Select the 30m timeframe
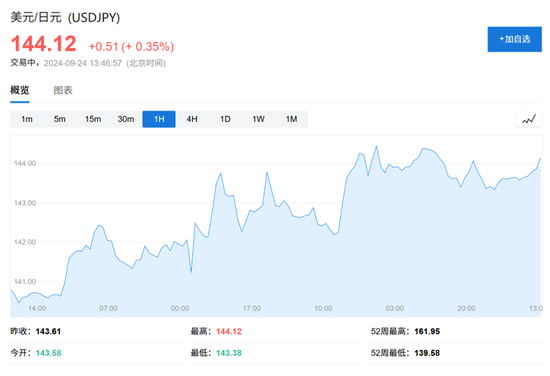This screenshot has height=376, width=550. coord(126,119)
